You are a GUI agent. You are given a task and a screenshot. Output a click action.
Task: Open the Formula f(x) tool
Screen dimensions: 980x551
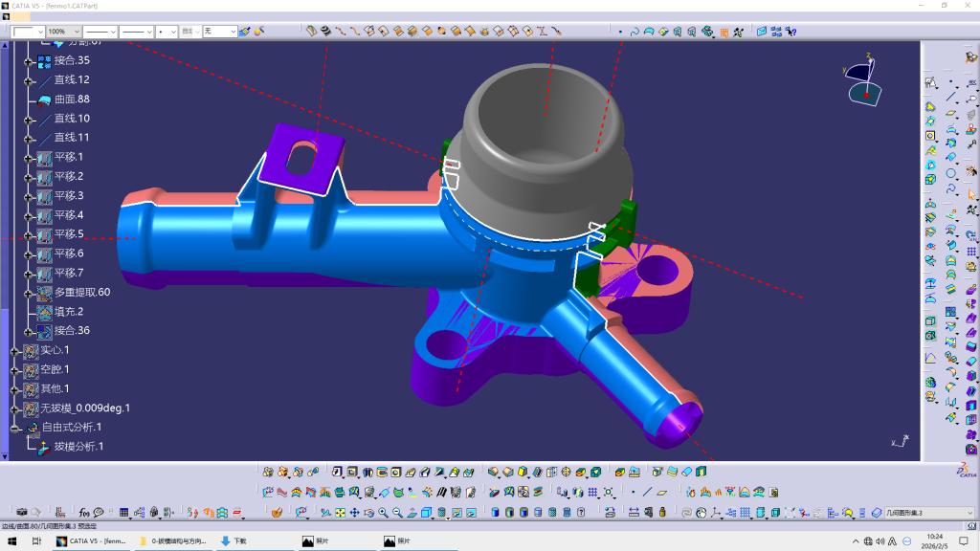(x=84, y=513)
